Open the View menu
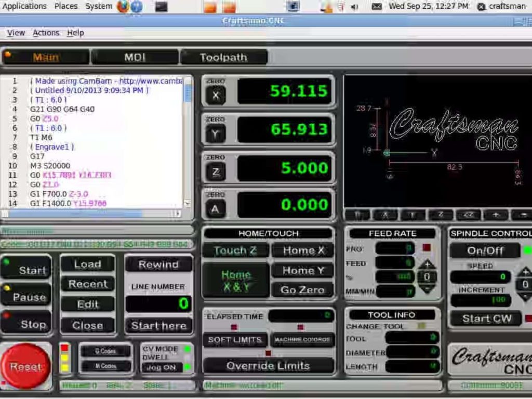Screen dimensions: 532x399 click(x=16, y=33)
